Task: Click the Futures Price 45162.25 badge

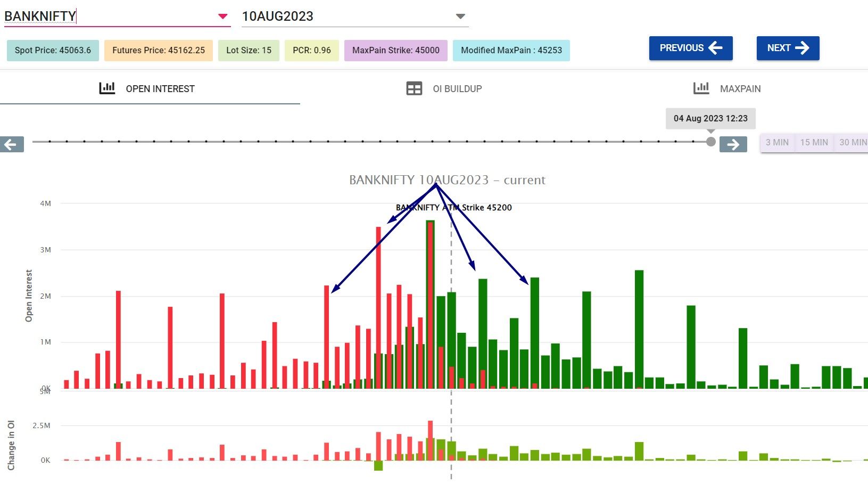Action: tap(159, 51)
